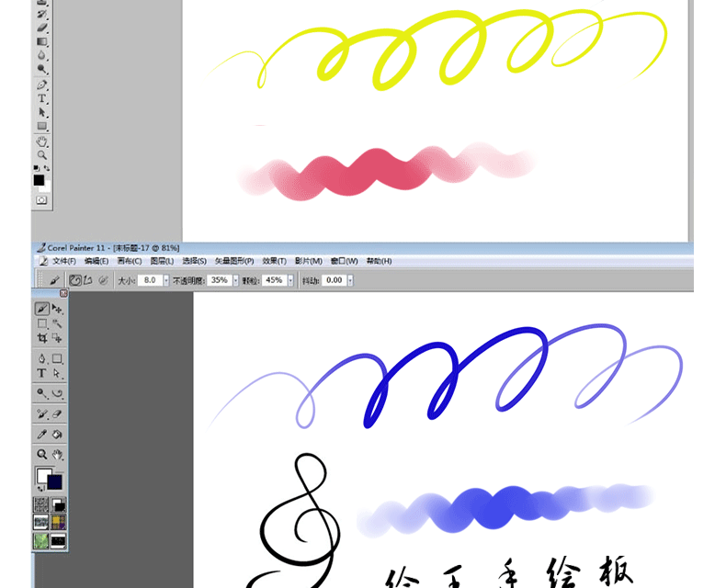Select the Rectangular Selection tool in Painter

pyautogui.click(x=41, y=323)
